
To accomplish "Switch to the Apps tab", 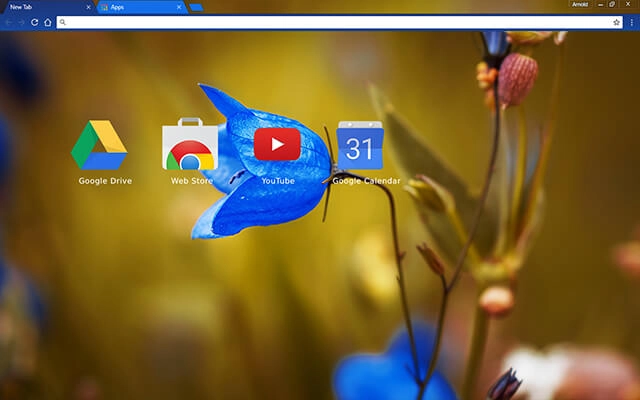I will click(x=141, y=7).
